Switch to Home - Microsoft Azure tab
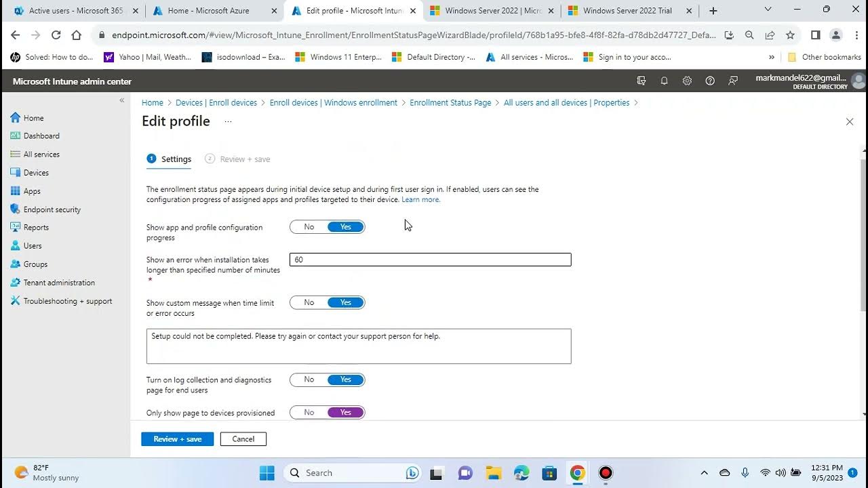This screenshot has width=868, height=488. coord(214,11)
